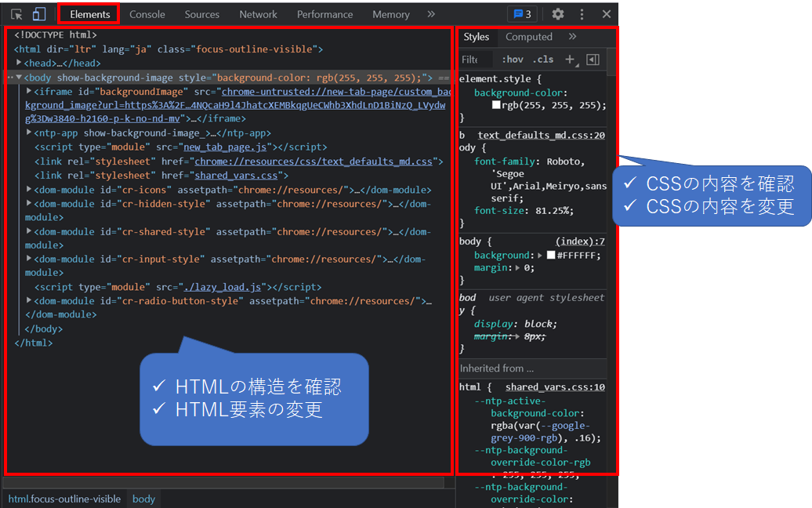The width and height of the screenshot is (812, 508).
Task: Expand the cr-input-style dom-module node
Action: pos(29,259)
